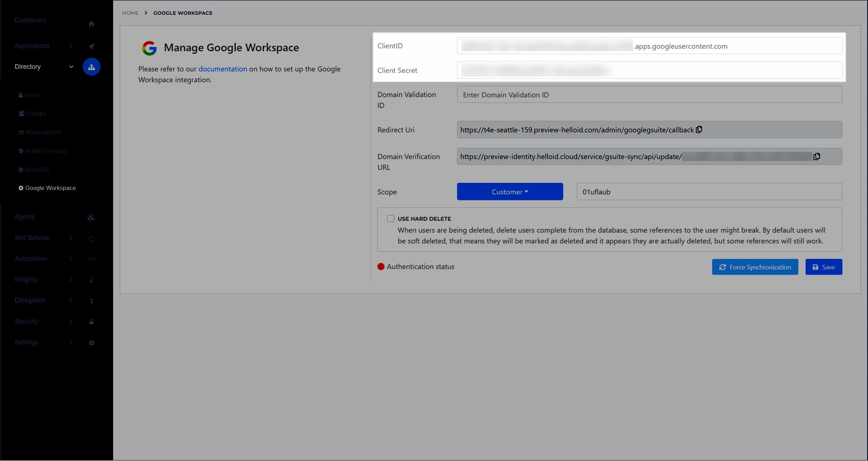Screen dimensions: 868x461
Task: Open the documentation link
Action: pos(223,69)
